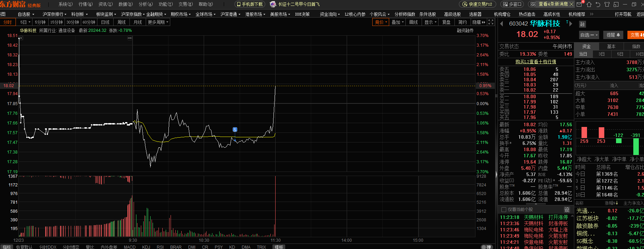The width and height of the screenshot is (644, 249).
Task: Toggle 仅看当前个股 checkbox
Action: point(503,210)
